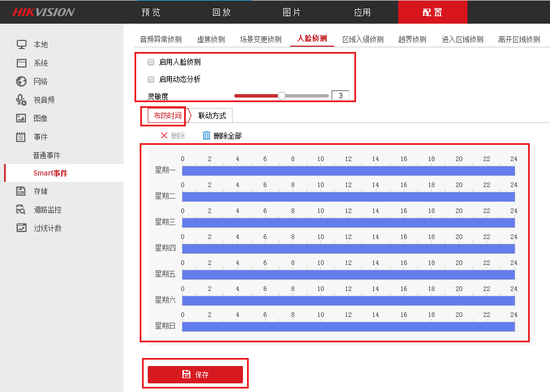Open the 联动方式 tab
This screenshot has width=550, height=392.
pos(212,115)
